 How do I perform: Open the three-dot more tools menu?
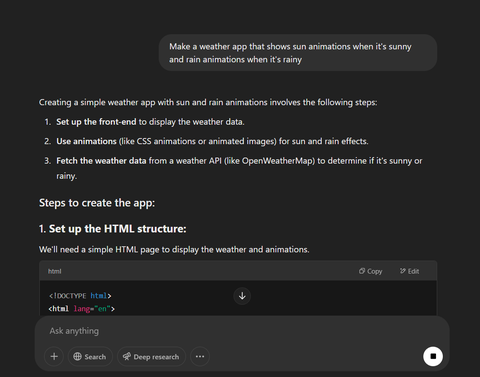[200, 356]
